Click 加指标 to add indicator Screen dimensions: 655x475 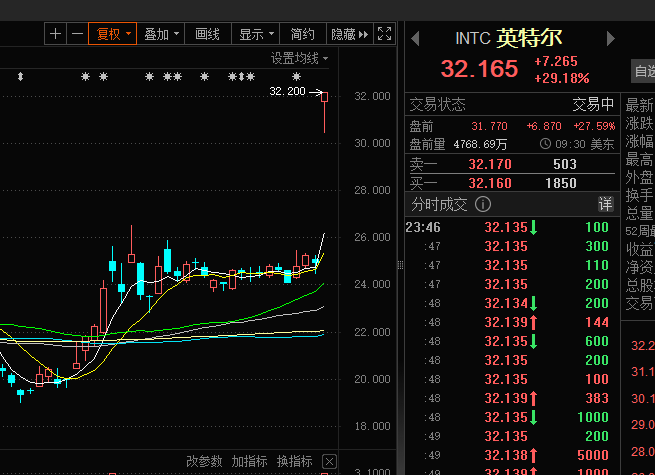[249, 461]
